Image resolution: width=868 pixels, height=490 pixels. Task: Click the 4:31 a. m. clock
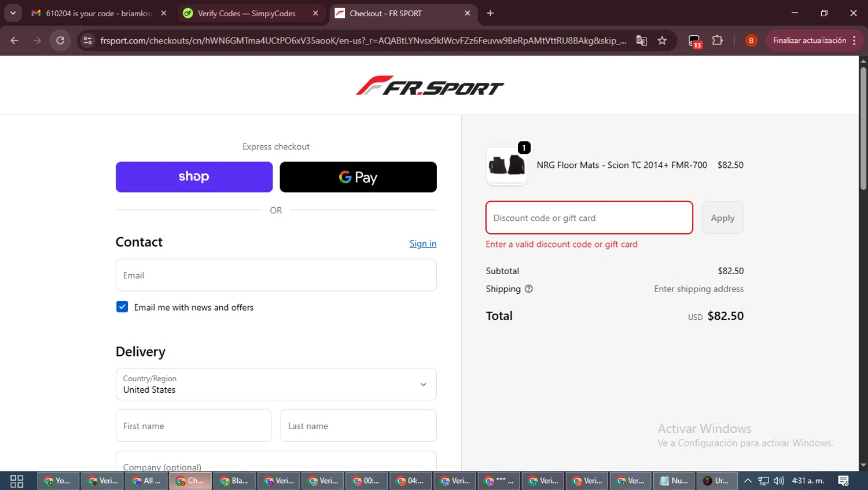[x=808, y=481]
